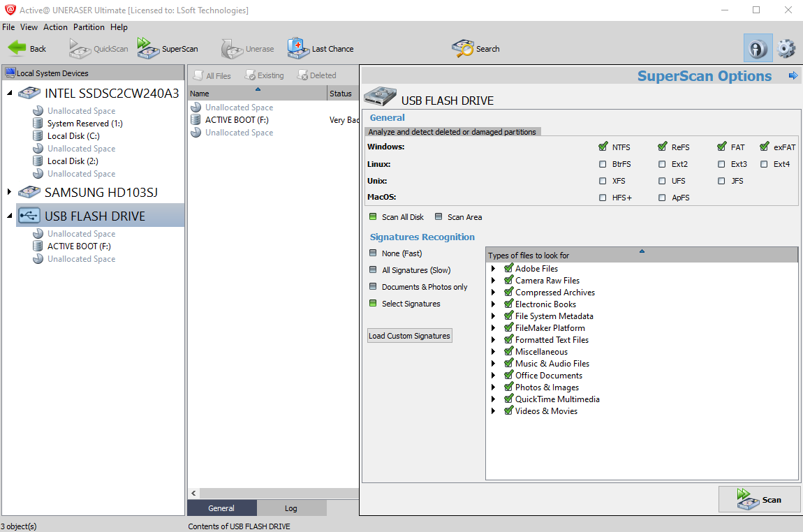
Task: Click the Search magnifier icon
Action: [x=463, y=48]
